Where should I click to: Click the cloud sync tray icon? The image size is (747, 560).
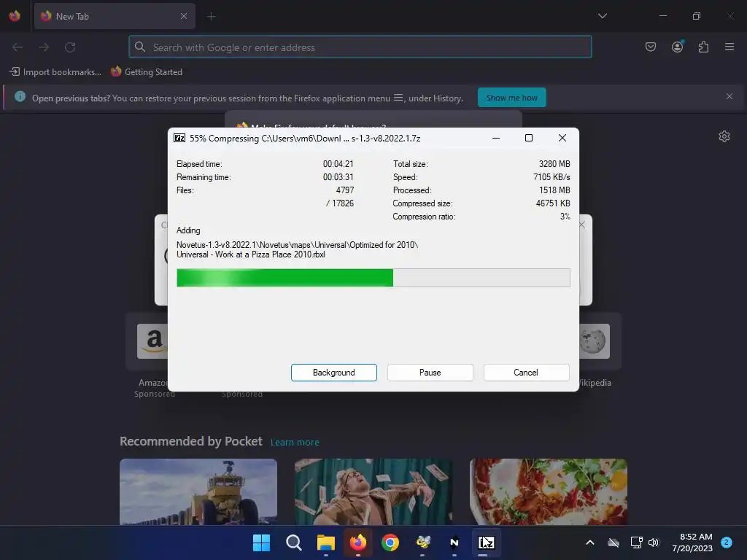click(614, 542)
